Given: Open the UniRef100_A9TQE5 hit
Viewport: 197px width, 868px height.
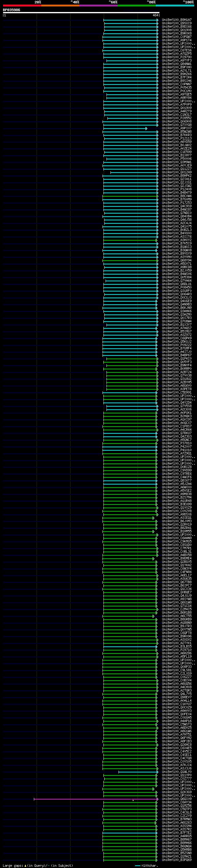Looking at the screenshot, I should pyautogui.click(x=177, y=94).
